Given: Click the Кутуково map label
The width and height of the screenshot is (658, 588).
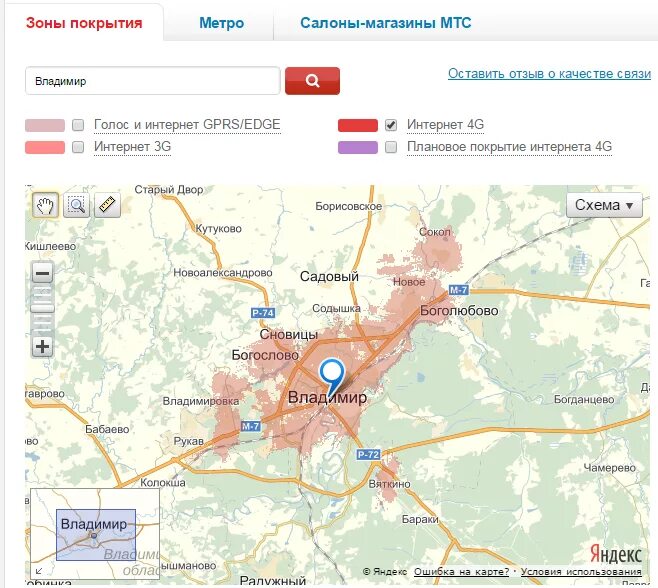Looking at the screenshot, I should coord(219,229).
